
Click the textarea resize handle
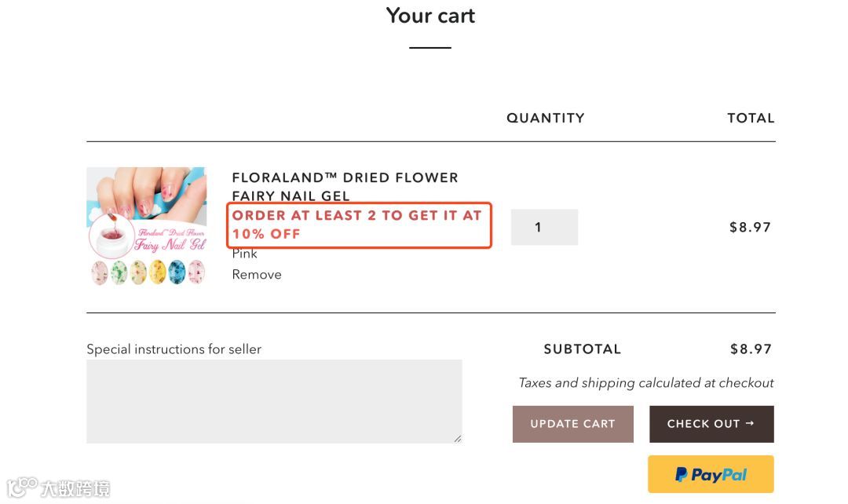tap(458, 439)
